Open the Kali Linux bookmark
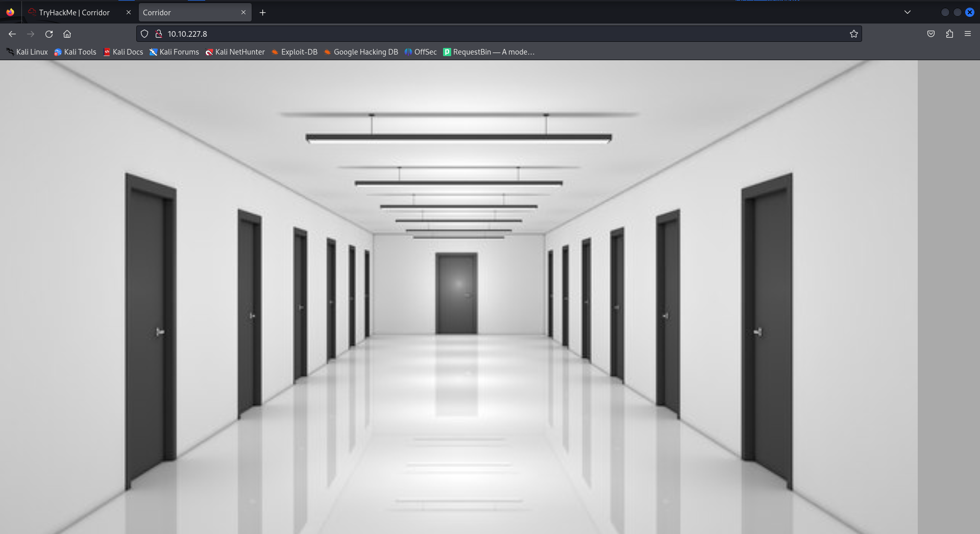980x534 pixels. [27, 52]
